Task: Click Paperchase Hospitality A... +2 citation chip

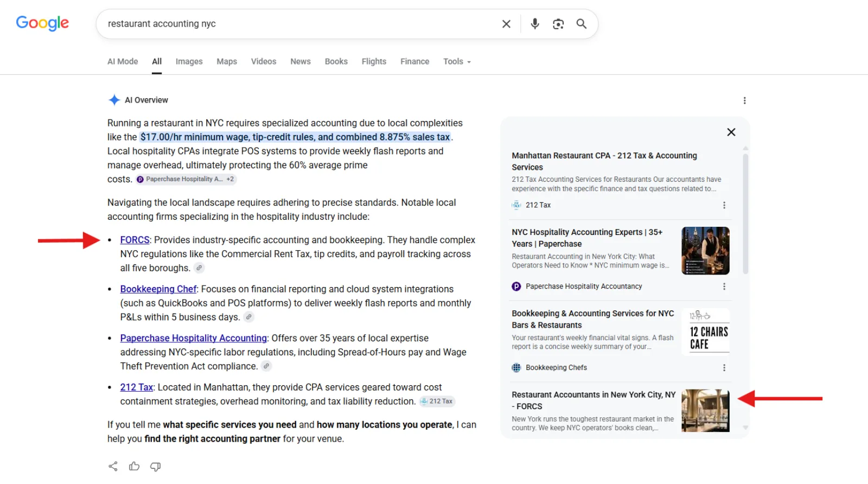Action: (186, 179)
